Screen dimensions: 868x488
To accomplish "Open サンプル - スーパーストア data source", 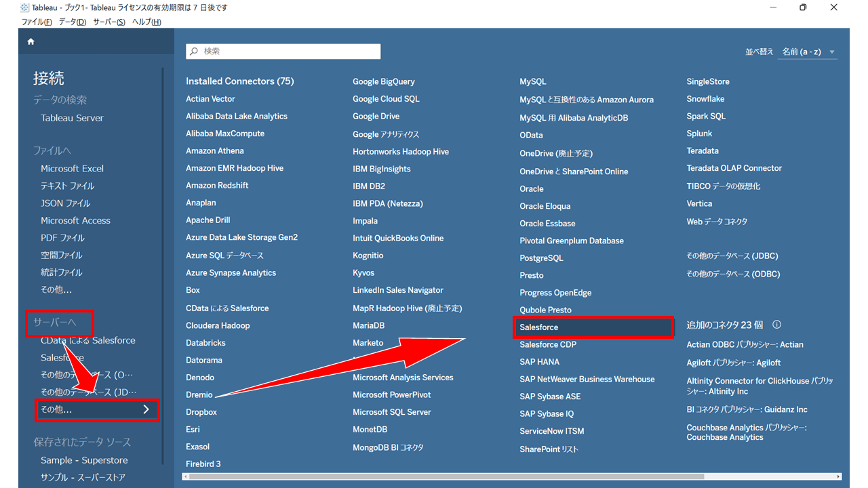I will click(83, 477).
